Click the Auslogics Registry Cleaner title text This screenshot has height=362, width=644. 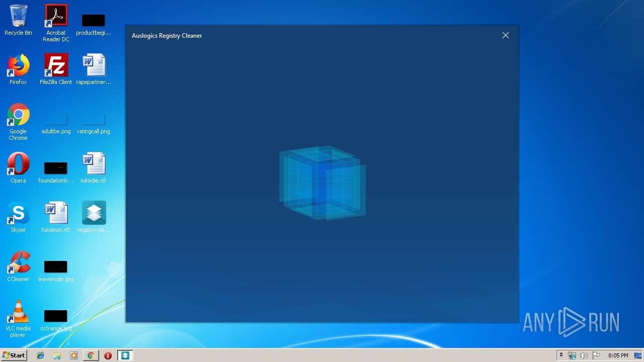click(x=167, y=36)
